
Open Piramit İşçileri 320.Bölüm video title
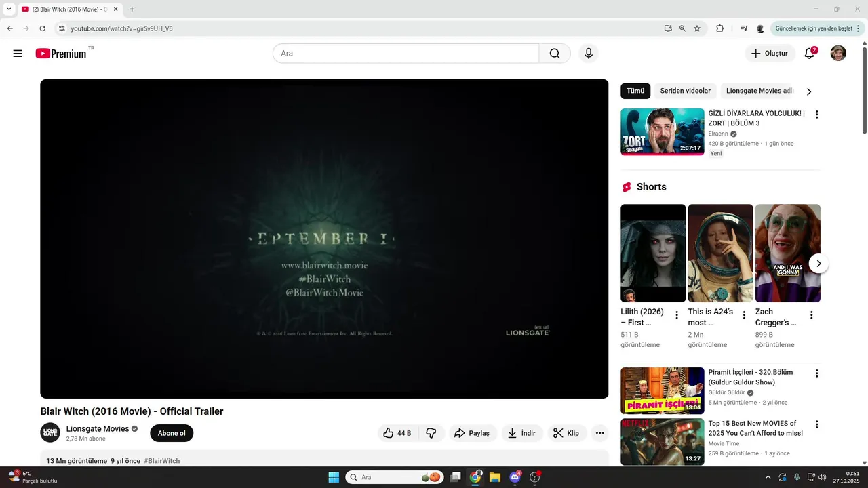[751, 378]
